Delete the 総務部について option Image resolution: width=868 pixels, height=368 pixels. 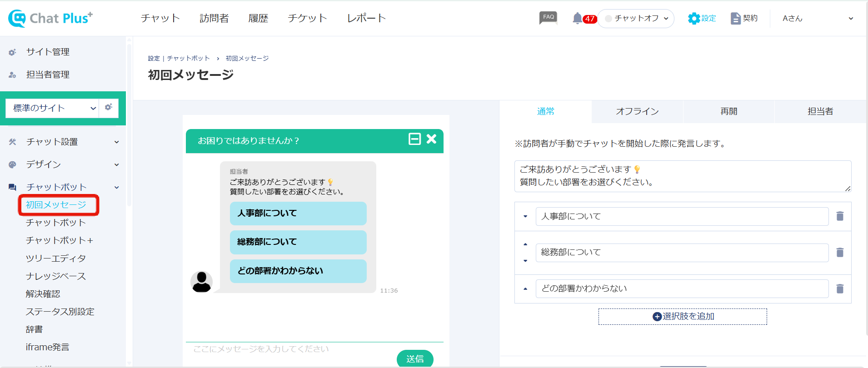[x=840, y=252]
